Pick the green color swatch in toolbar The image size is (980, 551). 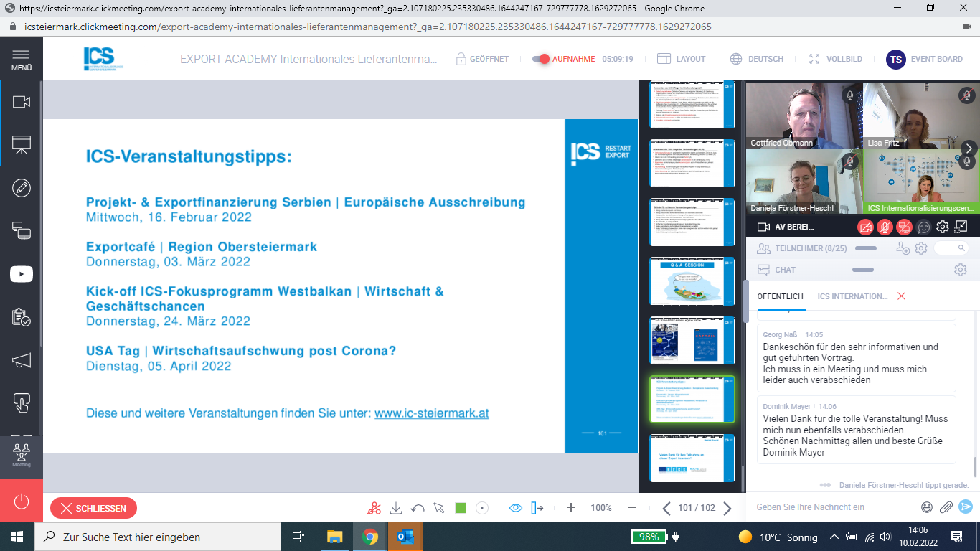click(x=461, y=508)
